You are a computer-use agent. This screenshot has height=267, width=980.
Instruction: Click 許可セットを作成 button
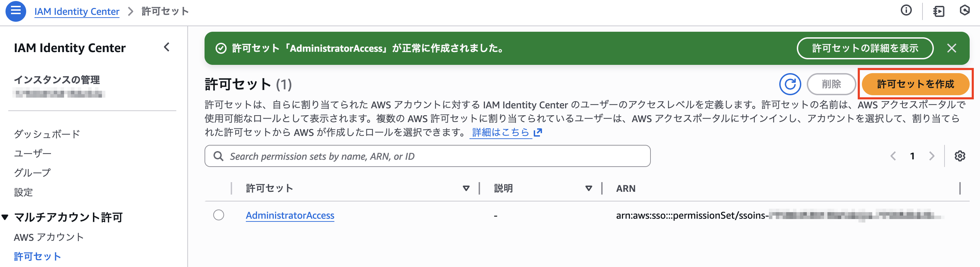(916, 85)
